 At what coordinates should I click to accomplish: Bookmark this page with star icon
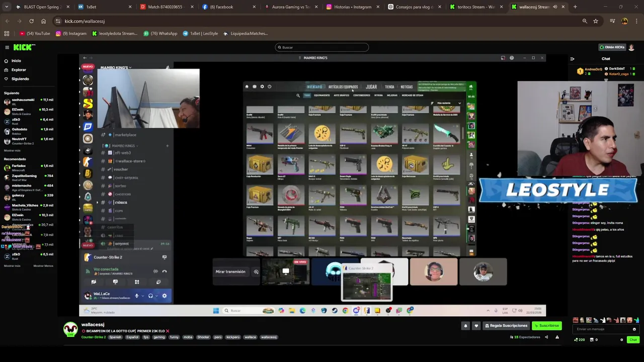coord(596,21)
